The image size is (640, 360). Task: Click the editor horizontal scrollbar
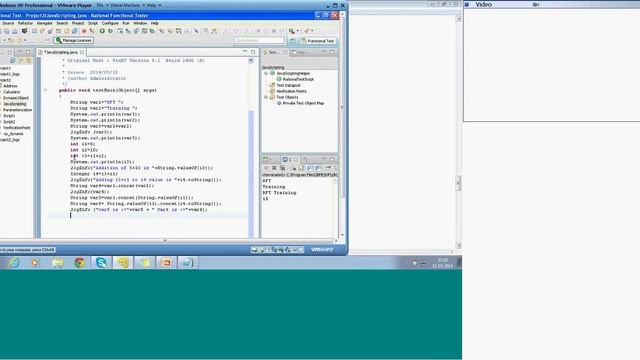pos(165,240)
